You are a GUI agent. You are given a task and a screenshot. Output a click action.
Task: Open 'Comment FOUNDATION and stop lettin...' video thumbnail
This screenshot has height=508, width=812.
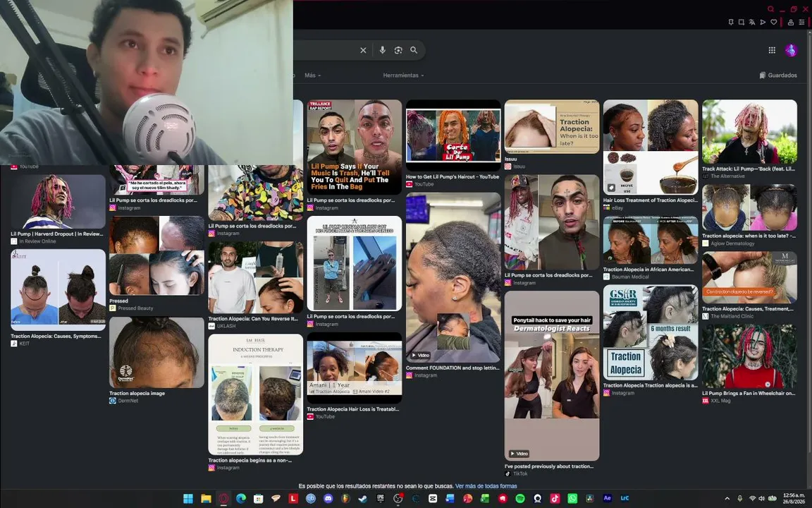[453, 278]
